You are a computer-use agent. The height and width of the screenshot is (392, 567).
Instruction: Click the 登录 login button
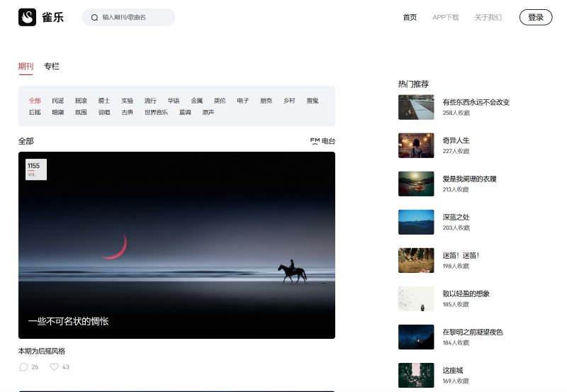pos(536,17)
